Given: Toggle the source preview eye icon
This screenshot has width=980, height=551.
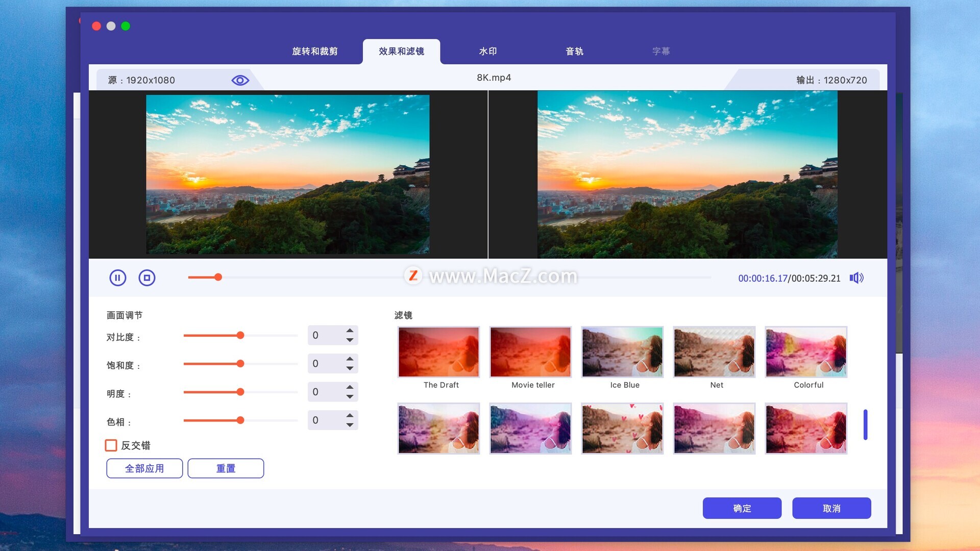Looking at the screenshot, I should [x=240, y=80].
